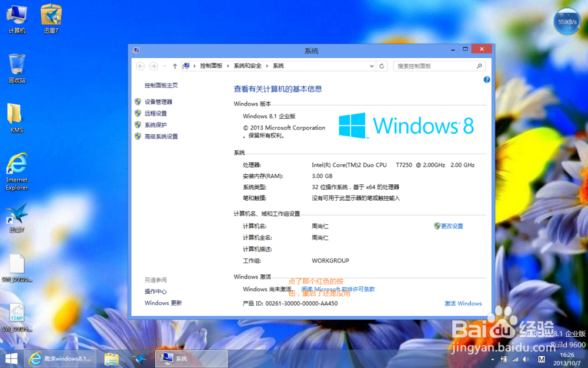This screenshot has width=588, height=368.
Task: Click the system window title icon
Action: click(x=136, y=50)
